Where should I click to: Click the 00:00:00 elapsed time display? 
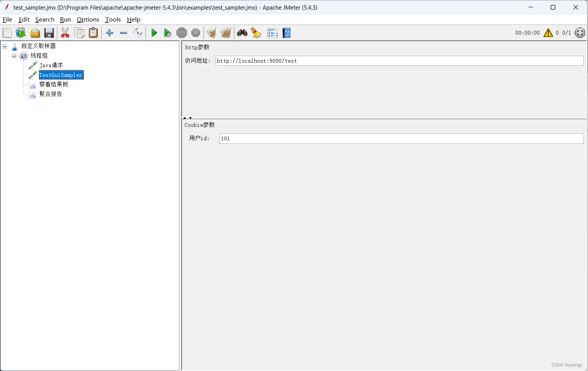528,33
